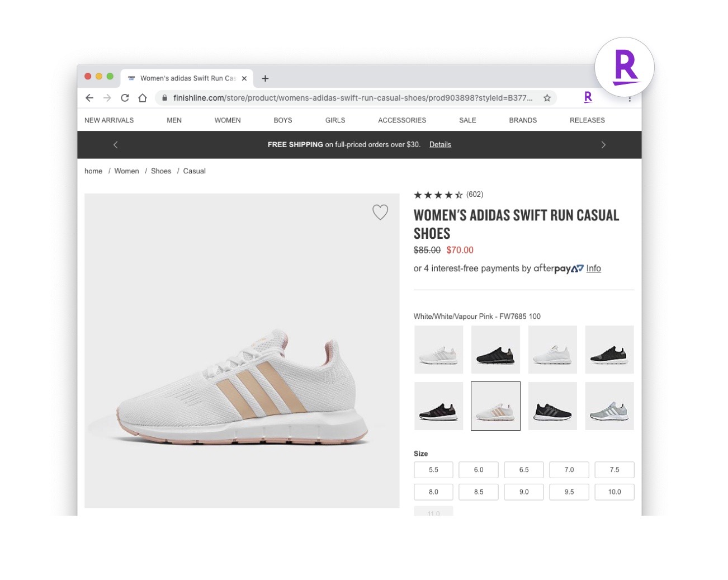
Task: Click the browser forward arrow
Action: 107,98
